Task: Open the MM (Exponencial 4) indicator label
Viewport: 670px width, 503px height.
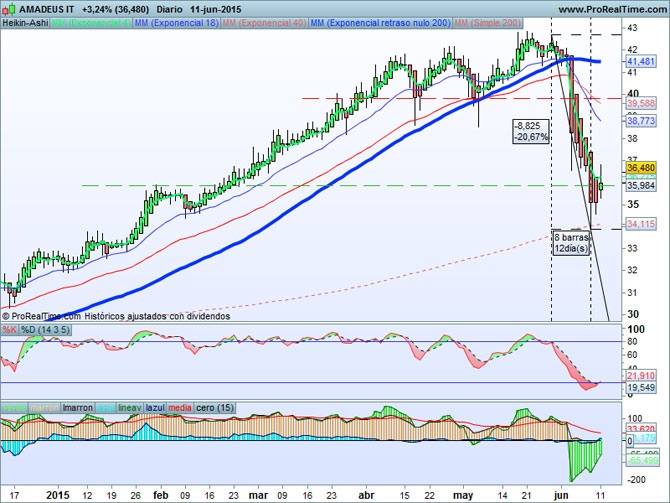Action: pos(91,23)
